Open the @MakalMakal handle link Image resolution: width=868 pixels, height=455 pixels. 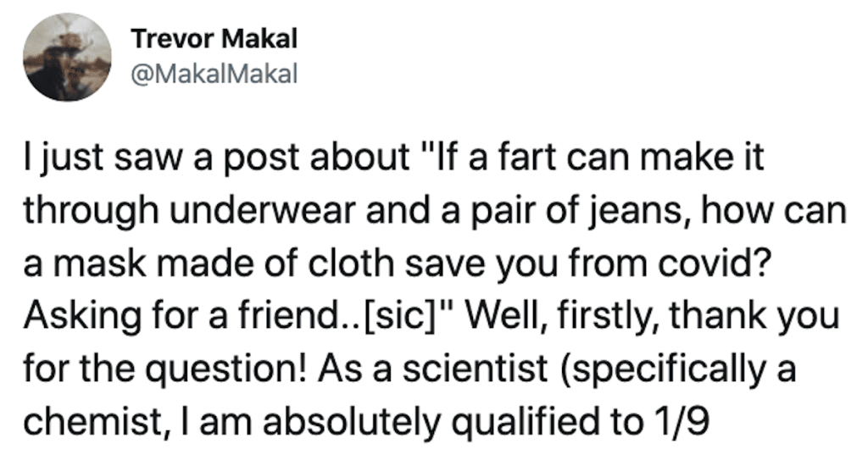tap(214, 74)
